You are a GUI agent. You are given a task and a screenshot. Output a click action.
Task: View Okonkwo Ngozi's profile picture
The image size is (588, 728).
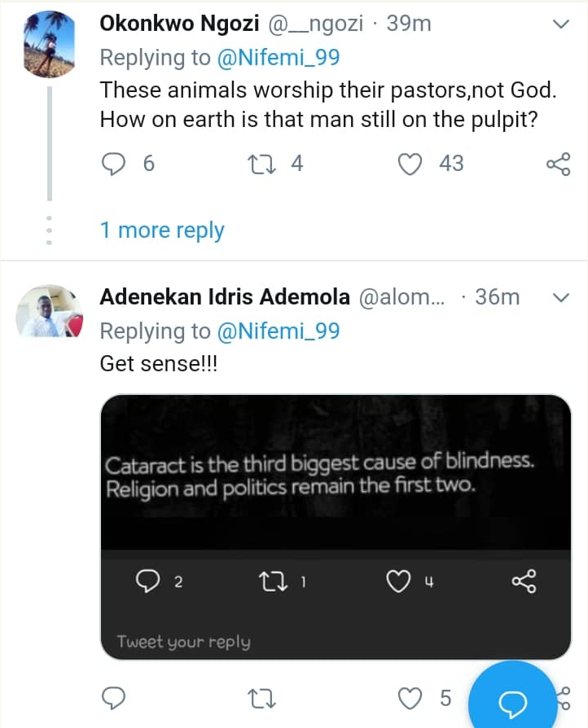[50, 46]
